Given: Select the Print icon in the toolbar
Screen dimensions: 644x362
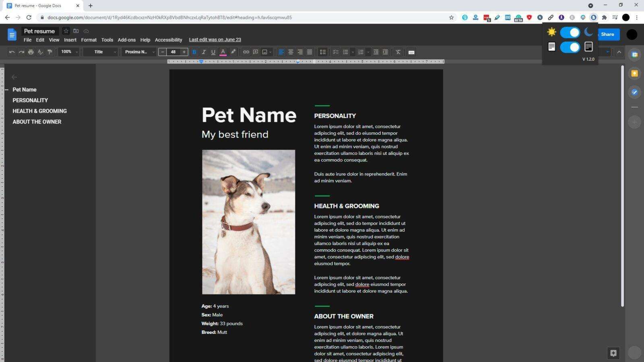Looking at the screenshot, I should point(31,52).
